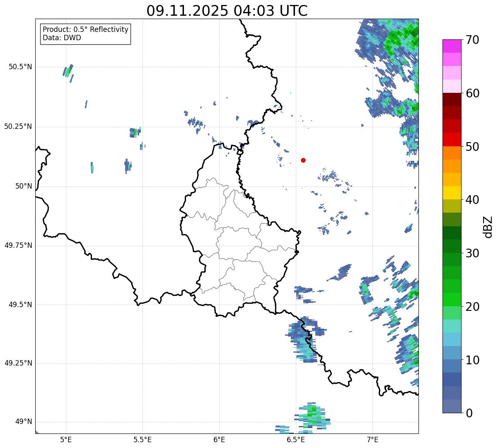The height and width of the screenshot is (448, 498).
Task: Click the "Product: 0.5° Reflectivity" label
Action: [86, 30]
